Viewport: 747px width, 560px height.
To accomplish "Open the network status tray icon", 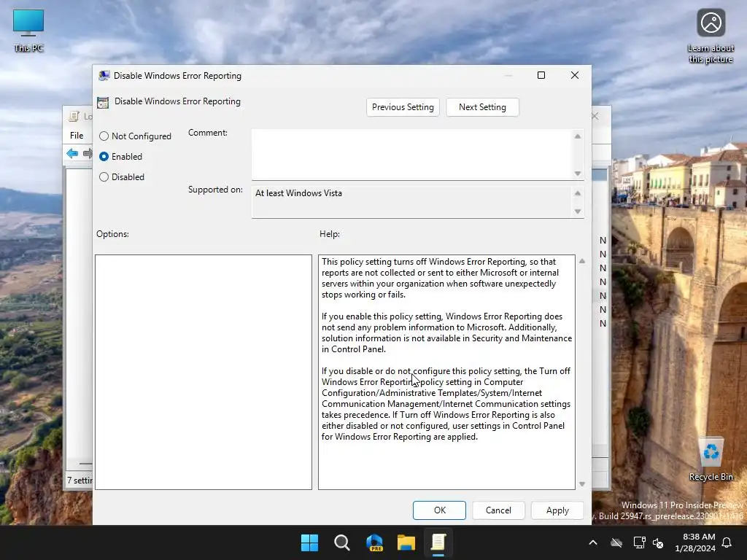I will (639, 542).
